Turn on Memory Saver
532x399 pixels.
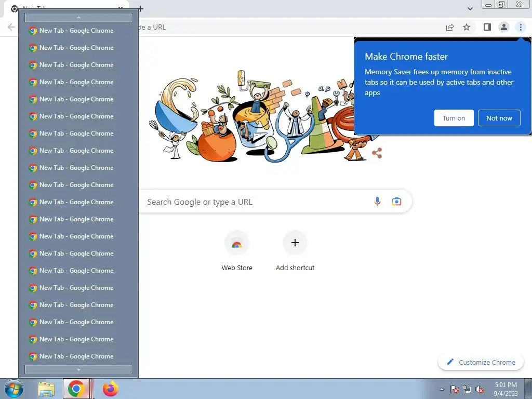tap(454, 118)
